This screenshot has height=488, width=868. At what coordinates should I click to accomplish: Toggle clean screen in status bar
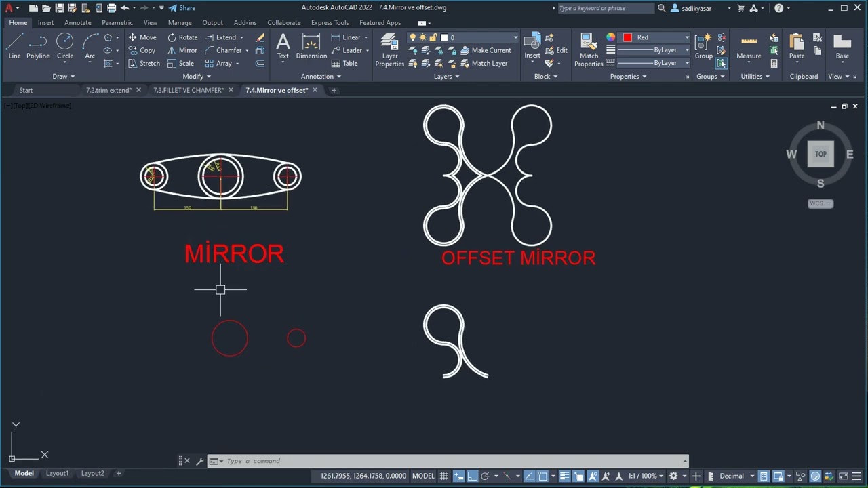pos(844,476)
